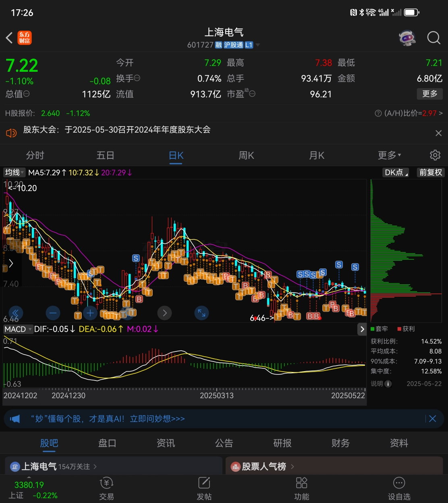Tap the 股票人气榜 ranking icon
The width and height of the screenshot is (448, 503).
click(x=235, y=467)
